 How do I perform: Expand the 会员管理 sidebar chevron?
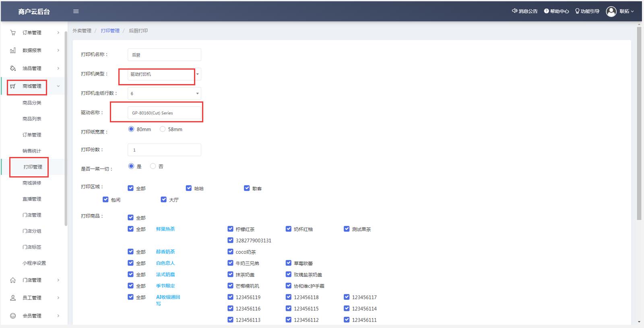(58, 316)
